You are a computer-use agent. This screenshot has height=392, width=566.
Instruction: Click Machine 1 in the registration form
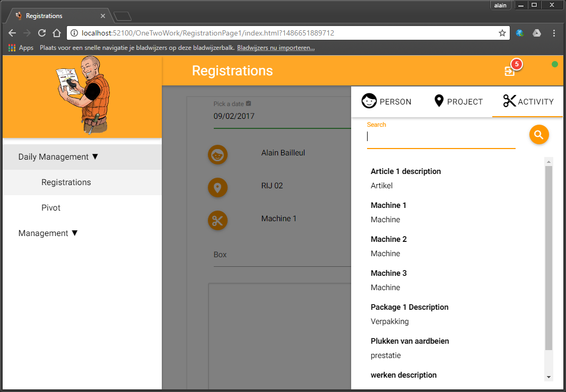[x=278, y=219]
